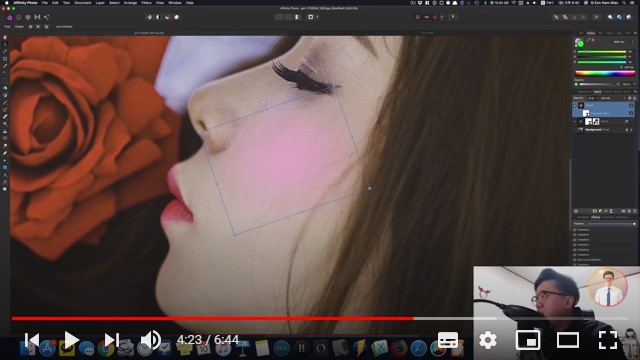The width and height of the screenshot is (640, 360).
Task: Open YouTube settings gear
Action: pos(488,340)
